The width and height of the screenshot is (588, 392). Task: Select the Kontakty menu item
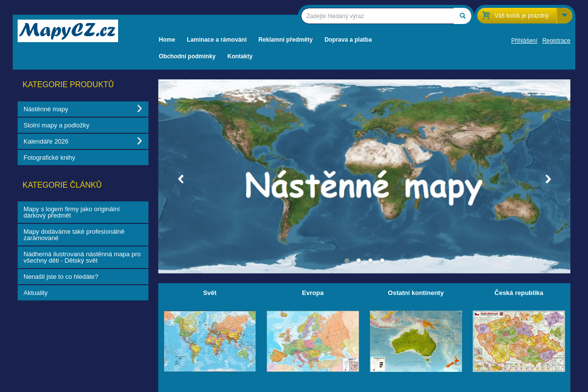[x=240, y=56]
